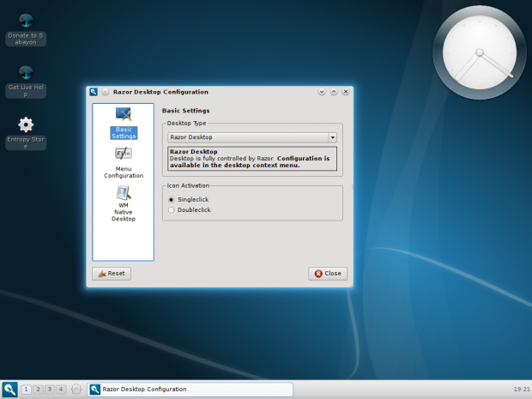Open the Donate to Sabayon desktop icon
This screenshot has width=532, height=399.
[26, 30]
